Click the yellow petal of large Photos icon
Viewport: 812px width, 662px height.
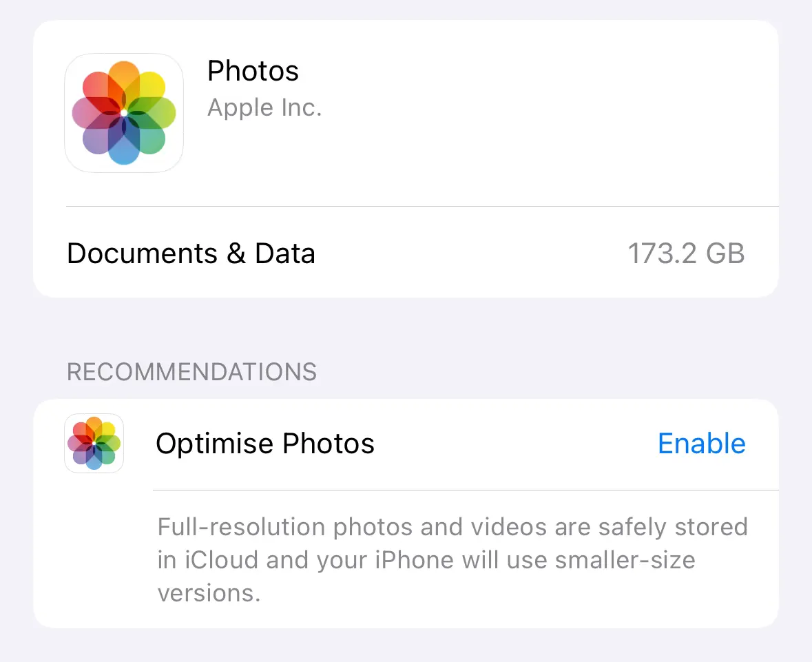click(x=149, y=88)
